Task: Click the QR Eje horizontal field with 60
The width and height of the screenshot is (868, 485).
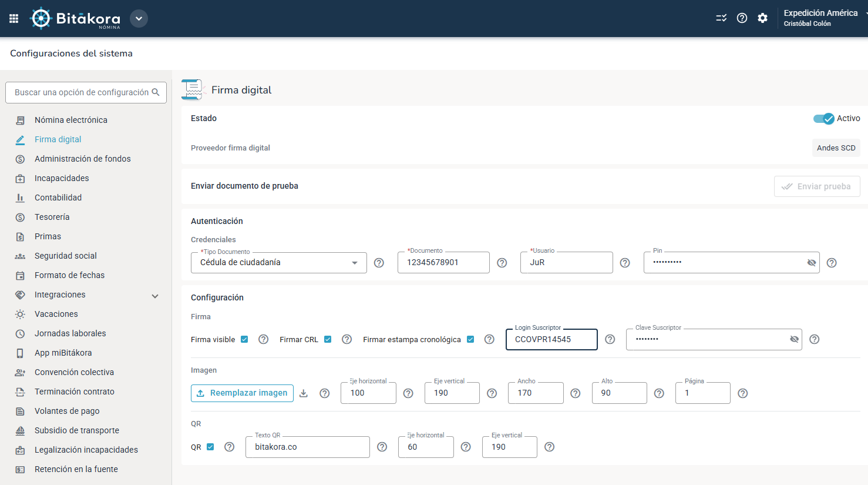Action: [x=426, y=447]
